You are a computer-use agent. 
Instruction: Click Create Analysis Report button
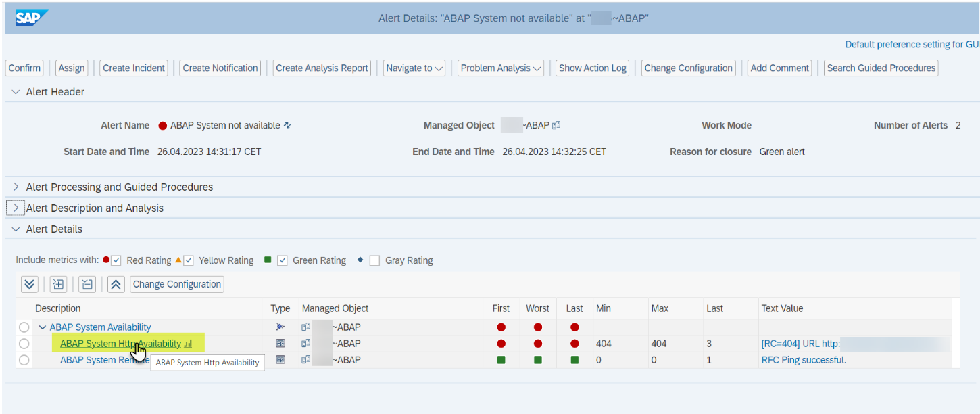pos(322,68)
